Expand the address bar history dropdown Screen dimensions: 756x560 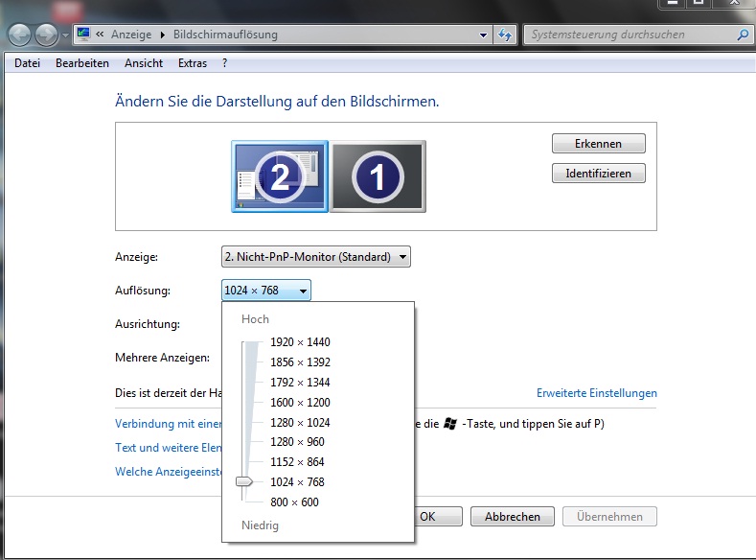483,35
